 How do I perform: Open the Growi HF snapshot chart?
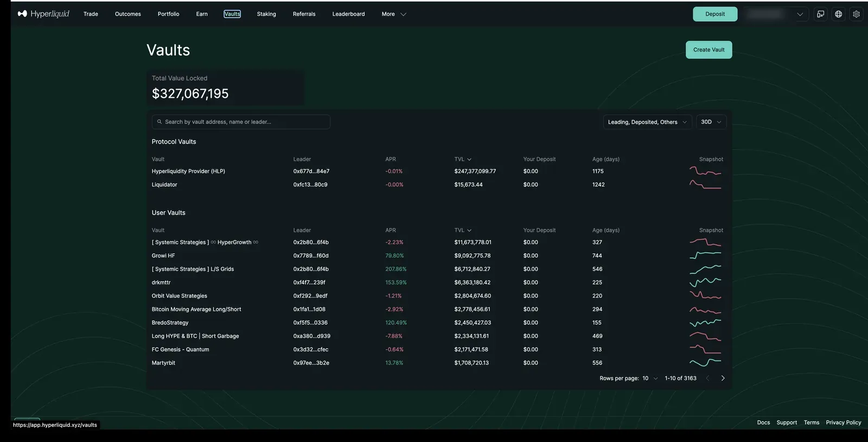coord(705,255)
